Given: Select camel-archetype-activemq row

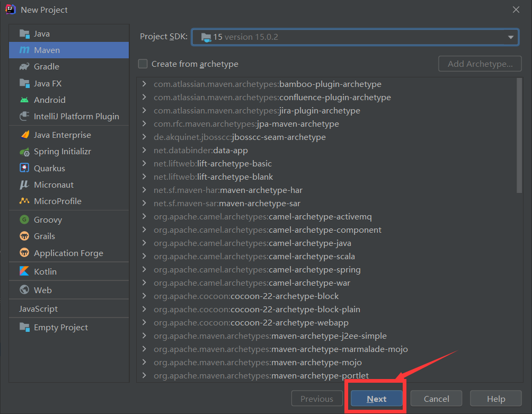Looking at the screenshot, I should point(327,216).
